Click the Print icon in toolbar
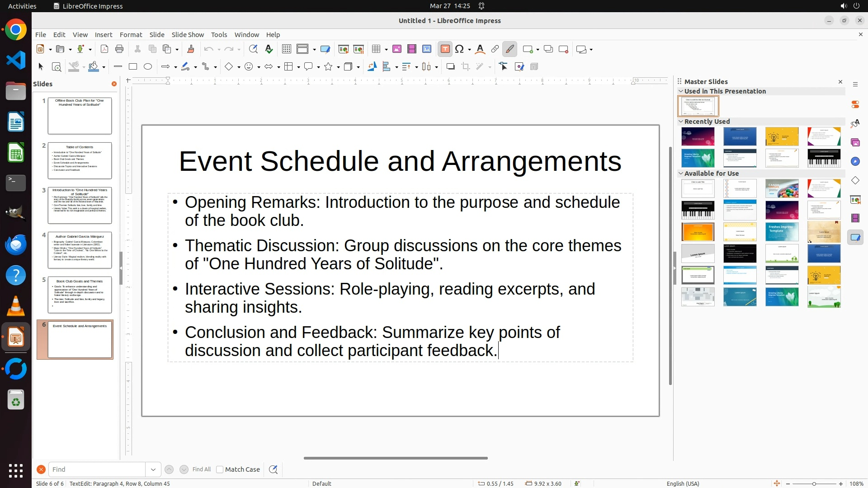This screenshot has height=488, width=868. pyautogui.click(x=119, y=49)
